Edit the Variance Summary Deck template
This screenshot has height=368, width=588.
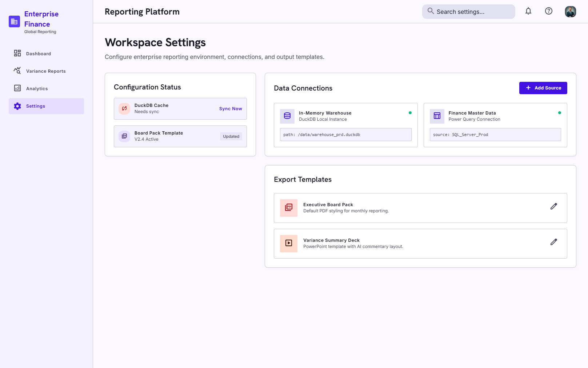click(554, 242)
